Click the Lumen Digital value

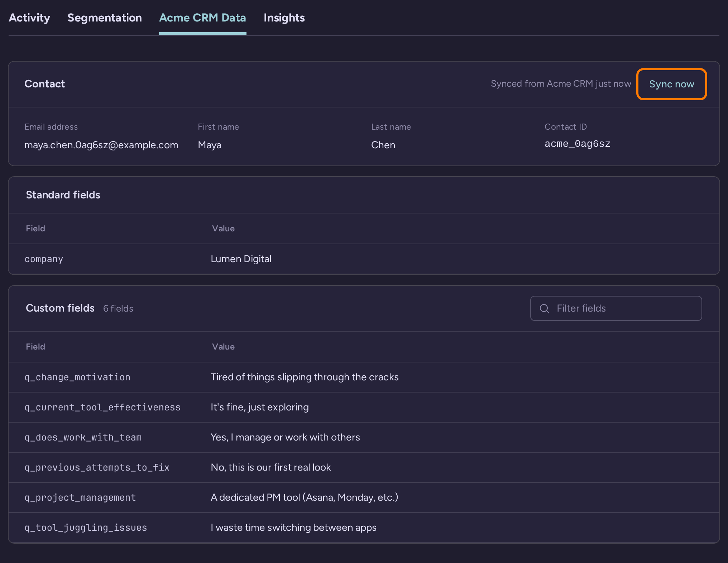pos(241,259)
